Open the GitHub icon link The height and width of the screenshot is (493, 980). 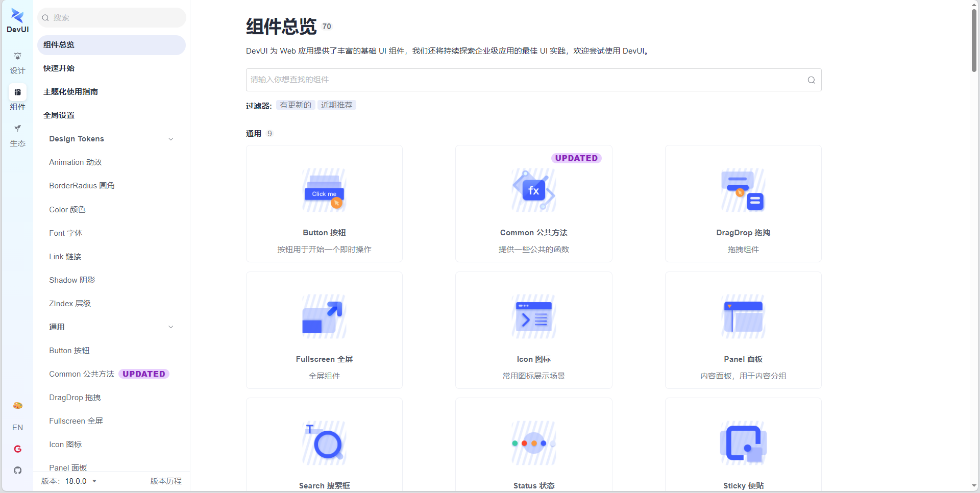point(17,471)
